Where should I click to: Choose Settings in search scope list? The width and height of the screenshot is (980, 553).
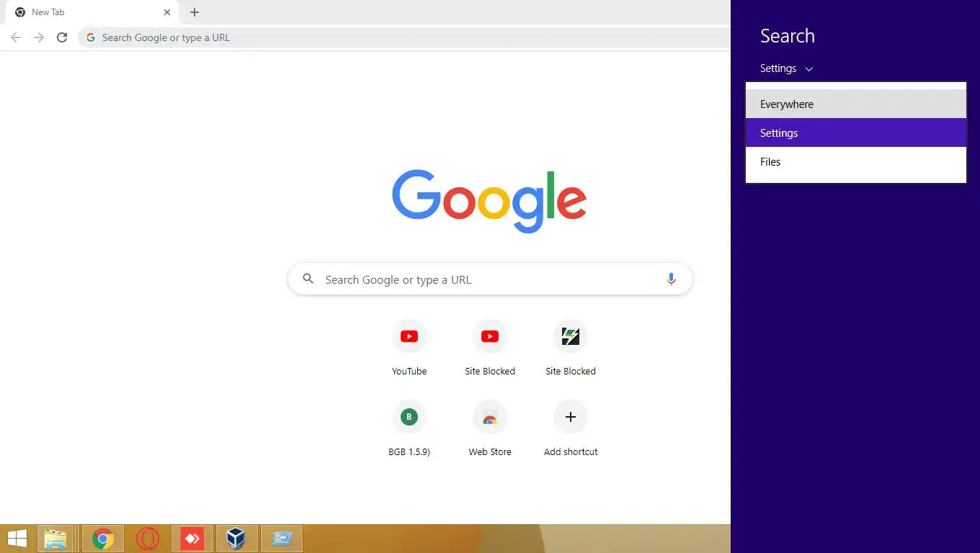pos(856,133)
